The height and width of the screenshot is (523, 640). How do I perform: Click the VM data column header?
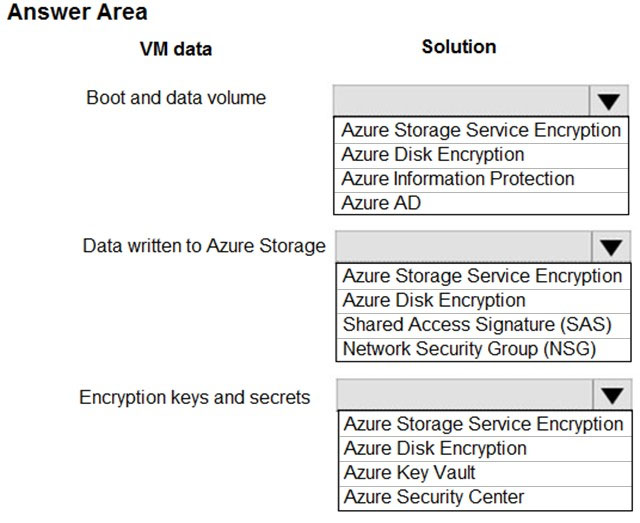[176, 49]
